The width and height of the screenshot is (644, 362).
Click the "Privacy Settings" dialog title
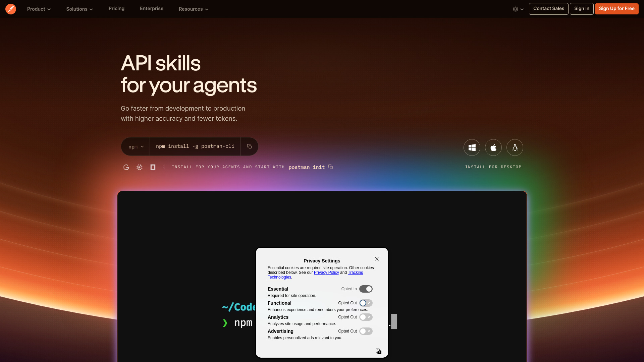coord(322,261)
